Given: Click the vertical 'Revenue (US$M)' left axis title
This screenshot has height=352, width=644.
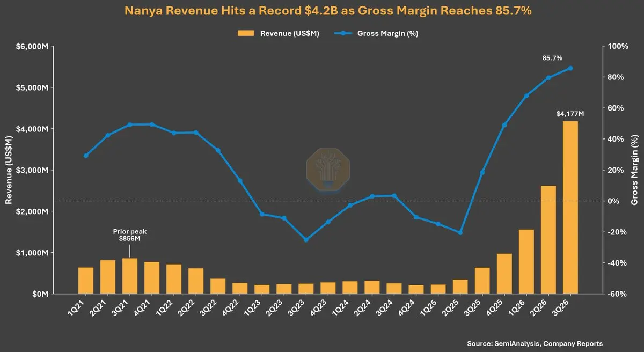Looking at the screenshot, I should pyautogui.click(x=9, y=170).
